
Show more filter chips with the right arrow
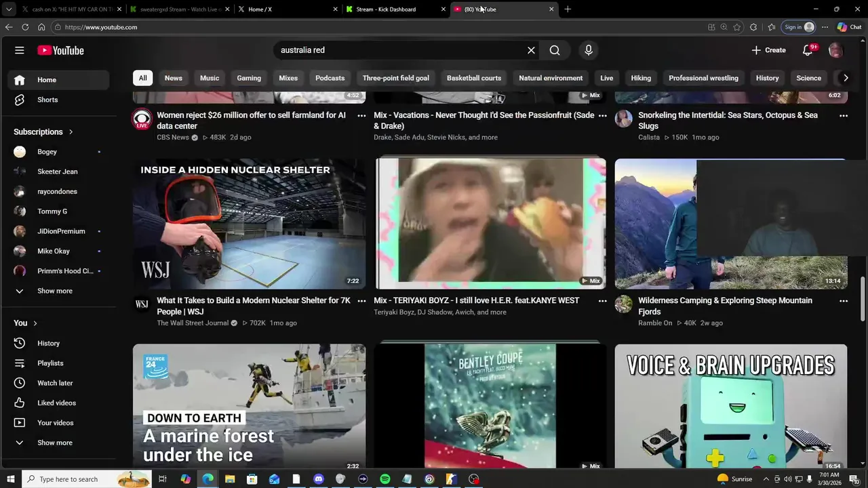point(846,78)
